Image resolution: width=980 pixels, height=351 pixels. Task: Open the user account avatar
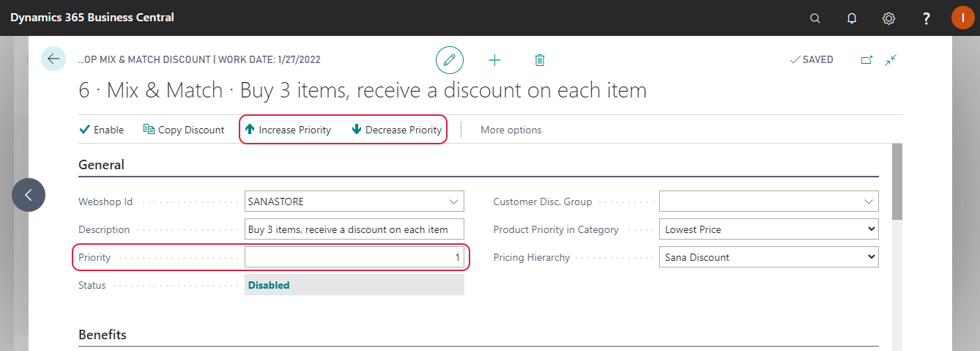pyautogui.click(x=962, y=18)
